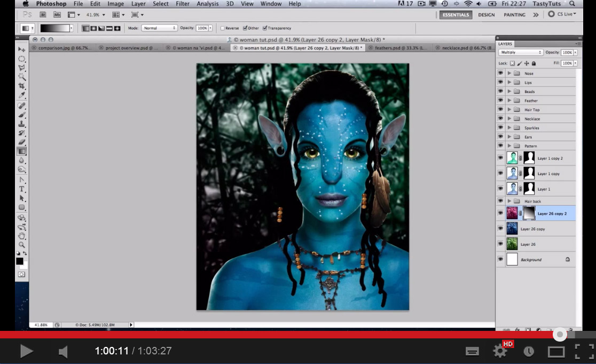Screen dimensions: 596x364
Task: Choose the Radial Gradient style icon
Action: (x=93, y=28)
